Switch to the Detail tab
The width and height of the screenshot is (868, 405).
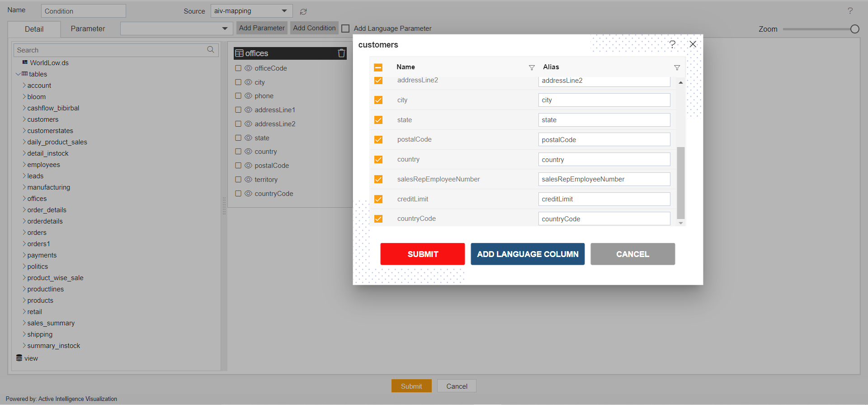click(34, 29)
